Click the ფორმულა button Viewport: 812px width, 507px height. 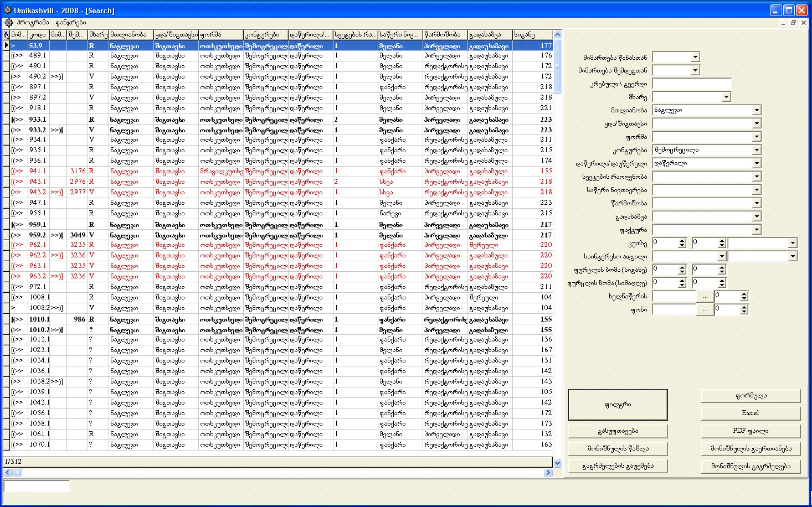tap(751, 396)
